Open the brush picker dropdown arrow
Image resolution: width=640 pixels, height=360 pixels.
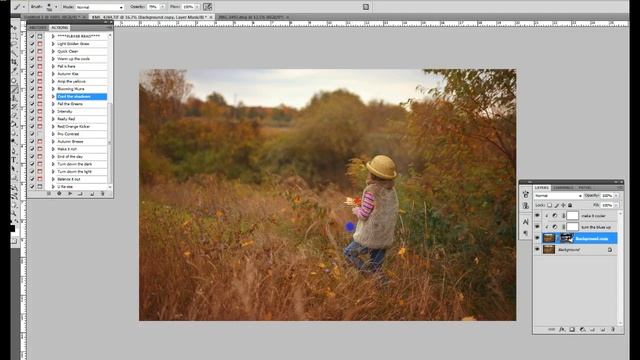coord(56,7)
